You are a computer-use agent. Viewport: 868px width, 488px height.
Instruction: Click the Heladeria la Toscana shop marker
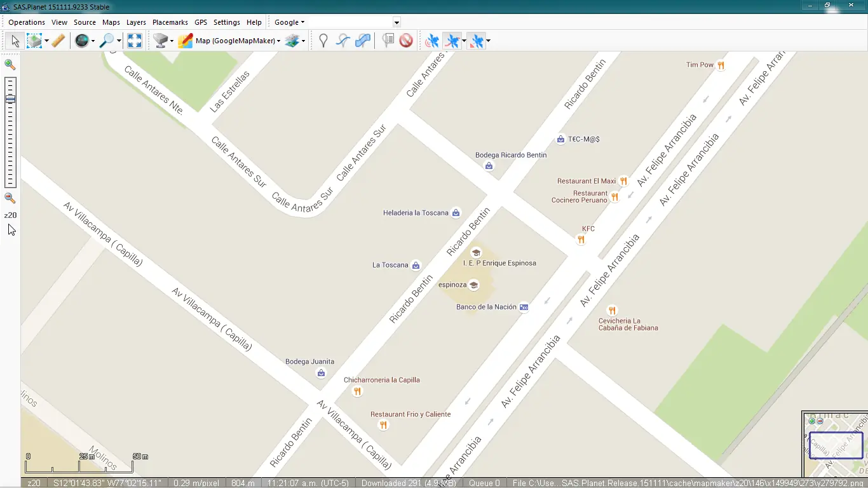coord(456,213)
